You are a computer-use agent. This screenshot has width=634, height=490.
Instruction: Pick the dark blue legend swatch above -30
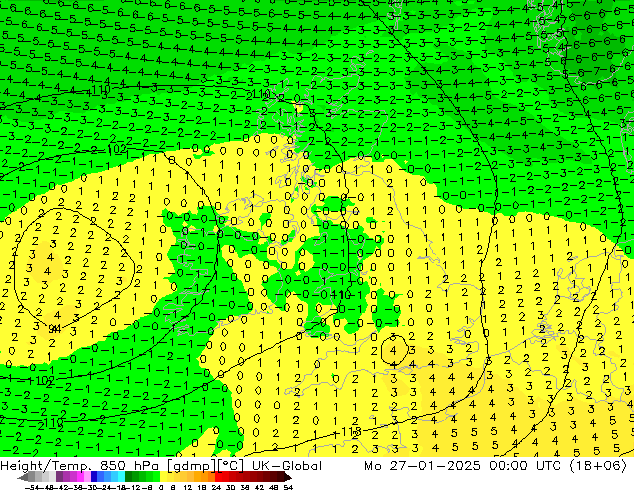point(94,476)
